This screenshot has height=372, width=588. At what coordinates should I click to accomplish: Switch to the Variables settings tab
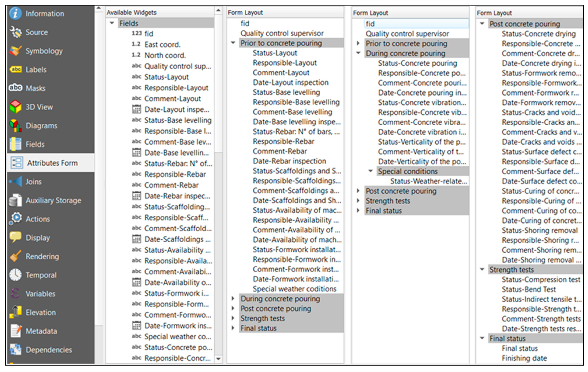coord(51,294)
